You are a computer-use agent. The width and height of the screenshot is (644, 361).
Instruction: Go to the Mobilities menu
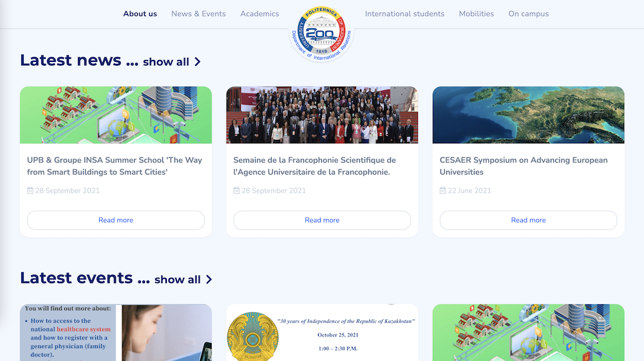tap(477, 14)
